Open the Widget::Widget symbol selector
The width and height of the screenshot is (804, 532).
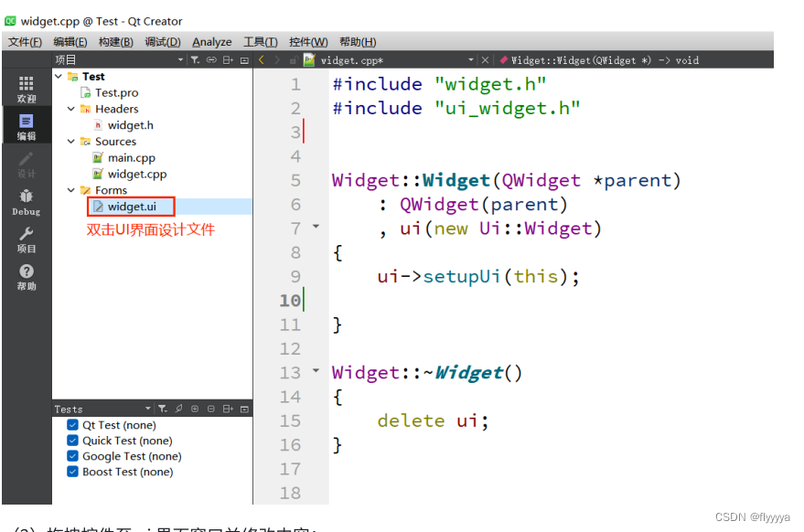[x=605, y=60]
